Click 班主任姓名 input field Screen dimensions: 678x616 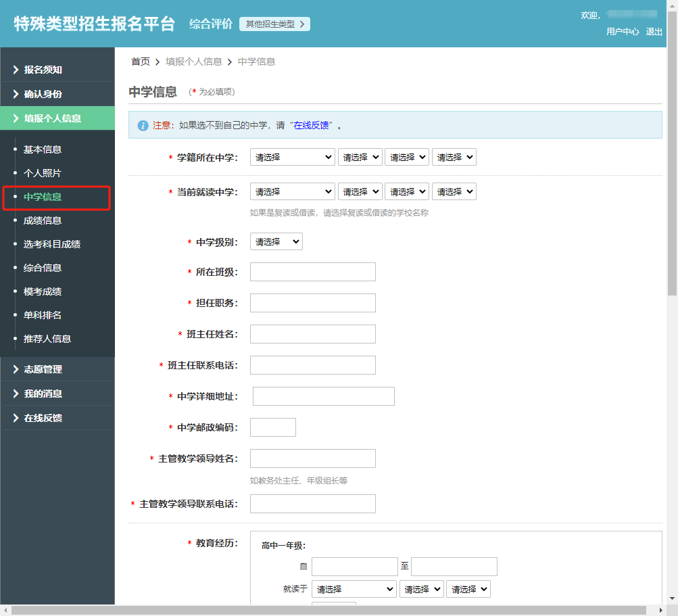coord(312,335)
